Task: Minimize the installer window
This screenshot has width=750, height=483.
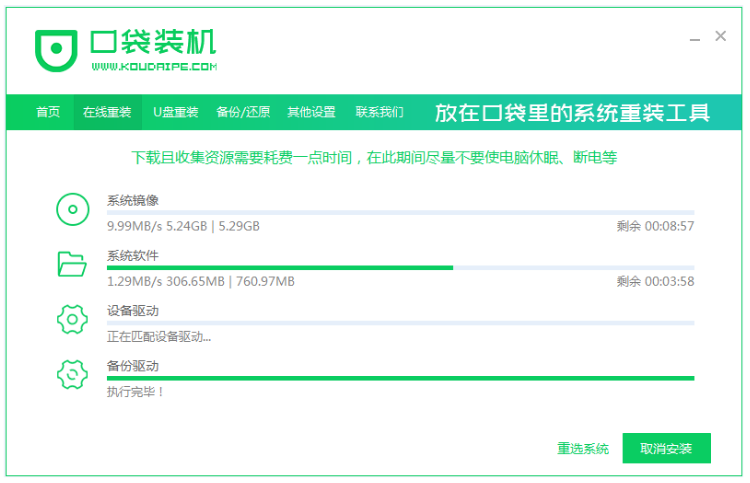Action: [x=695, y=38]
